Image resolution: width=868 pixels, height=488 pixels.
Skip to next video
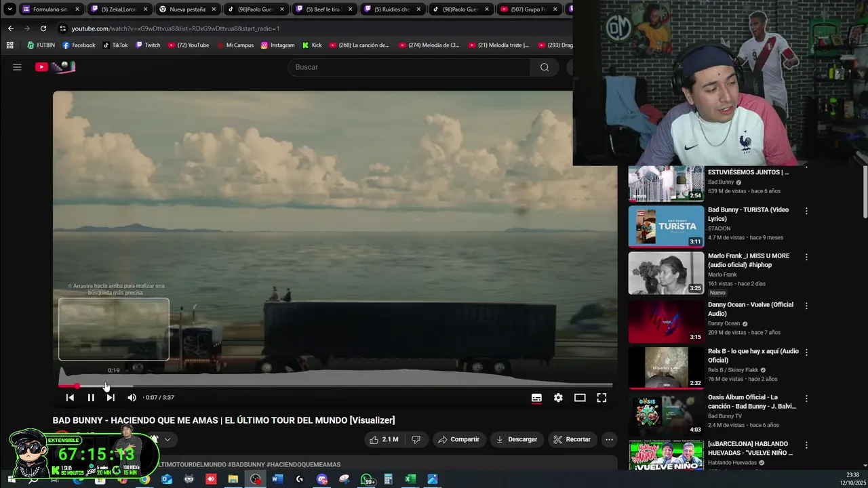(111, 398)
